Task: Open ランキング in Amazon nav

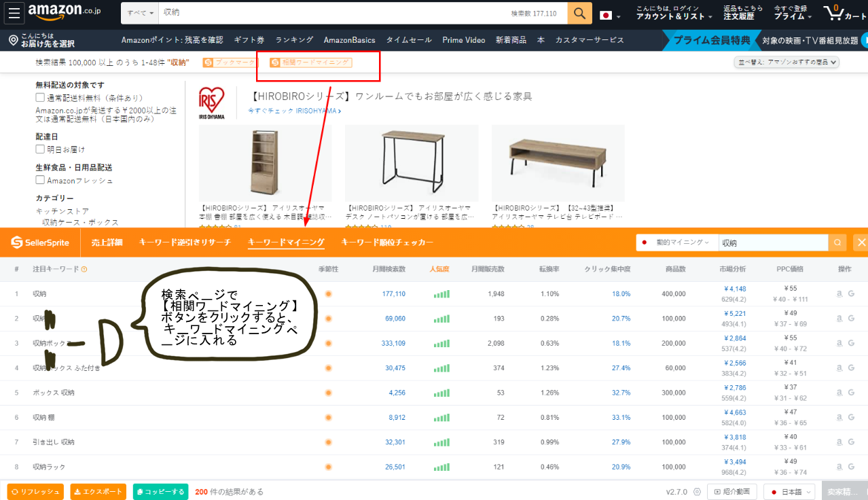Action: click(294, 40)
